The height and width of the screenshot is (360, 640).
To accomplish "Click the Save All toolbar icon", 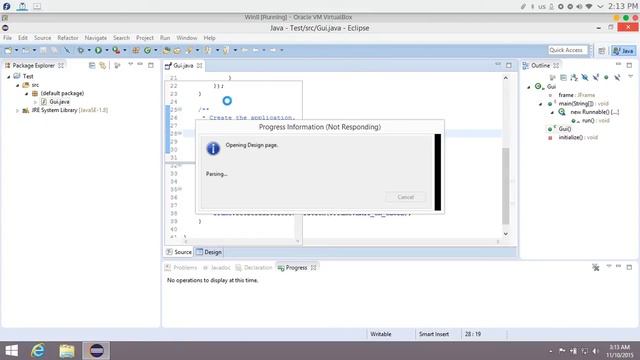I will tap(53, 50).
